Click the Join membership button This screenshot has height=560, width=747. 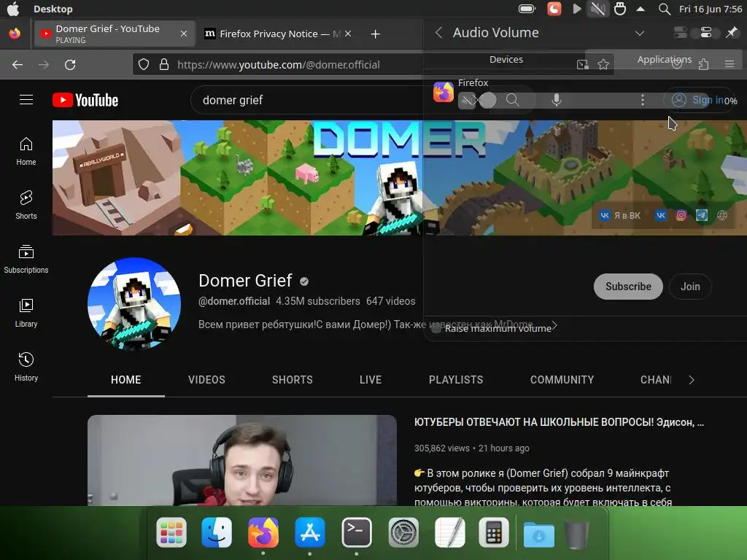690,287
